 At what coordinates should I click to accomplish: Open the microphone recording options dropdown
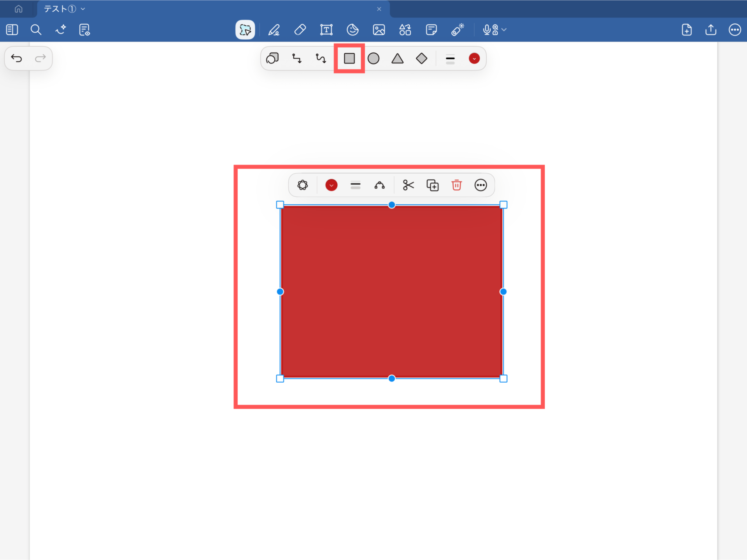(504, 30)
